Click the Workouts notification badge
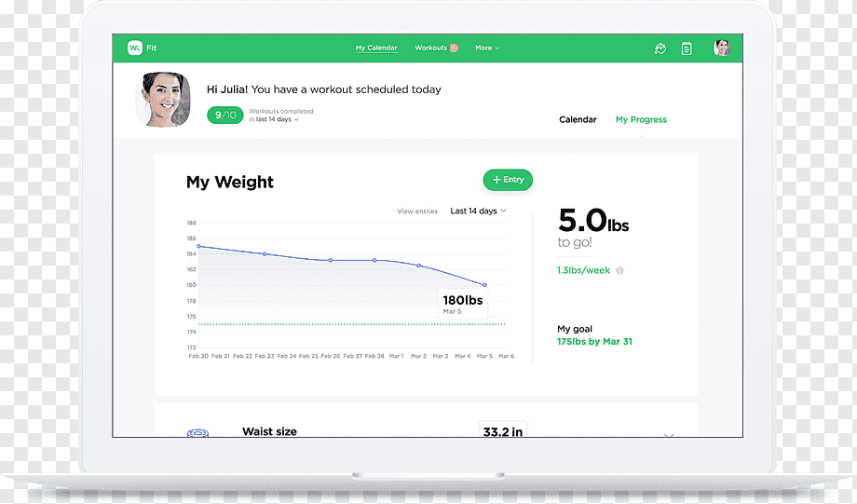 click(x=454, y=48)
